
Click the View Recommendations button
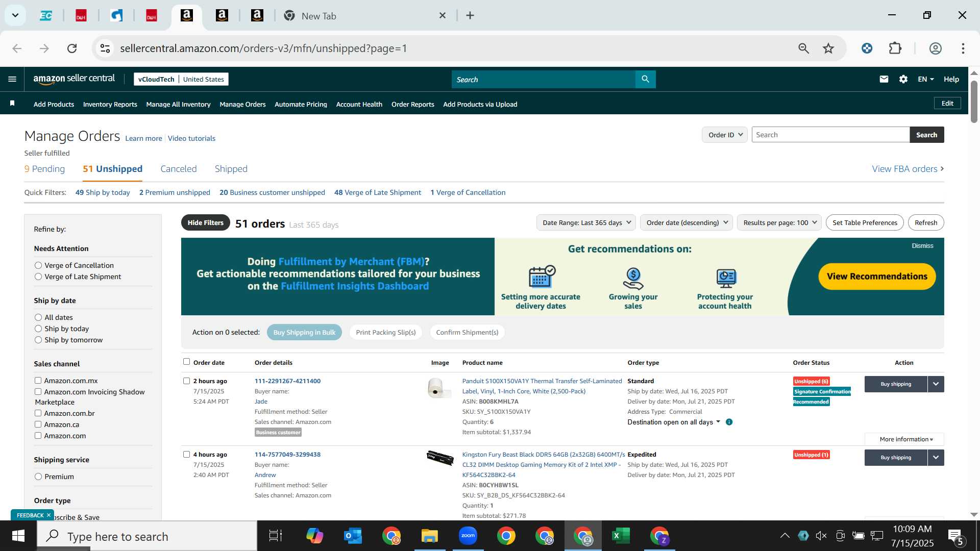877,276
